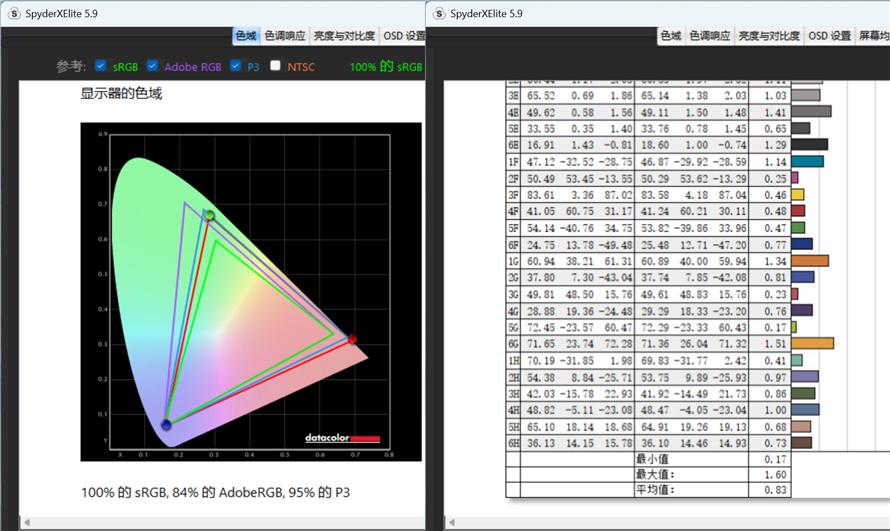Screen dimensions: 890x531
Task: Click the '5G' row label in the table
Action: point(513,328)
